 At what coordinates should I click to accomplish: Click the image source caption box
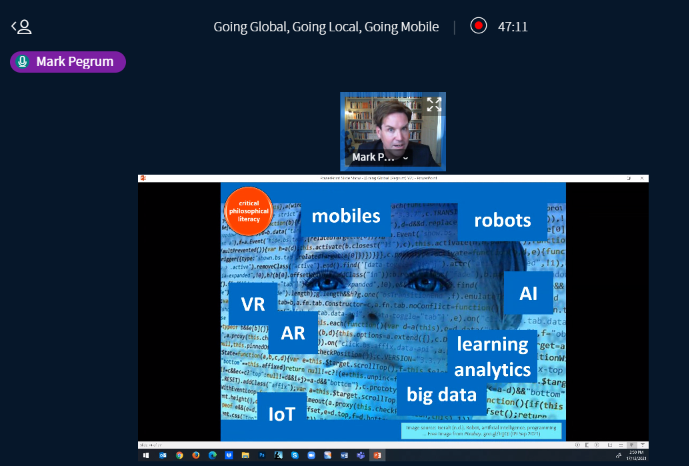(481, 430)
